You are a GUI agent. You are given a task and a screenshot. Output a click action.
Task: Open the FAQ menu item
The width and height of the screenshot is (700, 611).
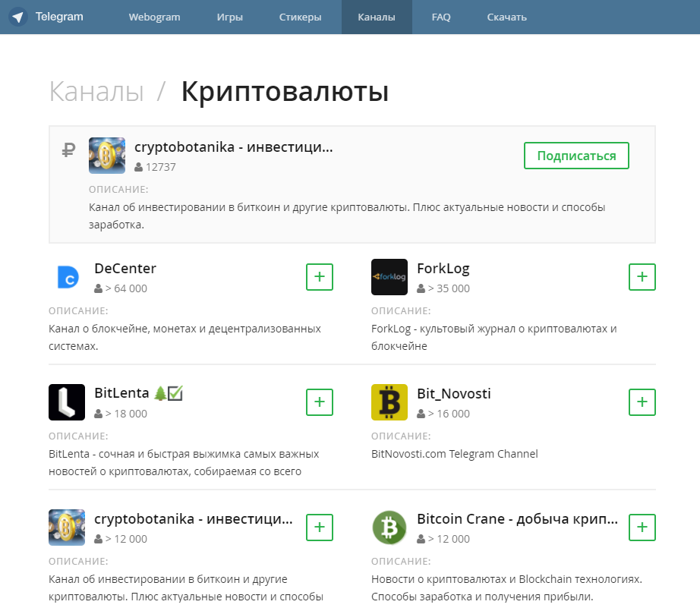[440, 16]
